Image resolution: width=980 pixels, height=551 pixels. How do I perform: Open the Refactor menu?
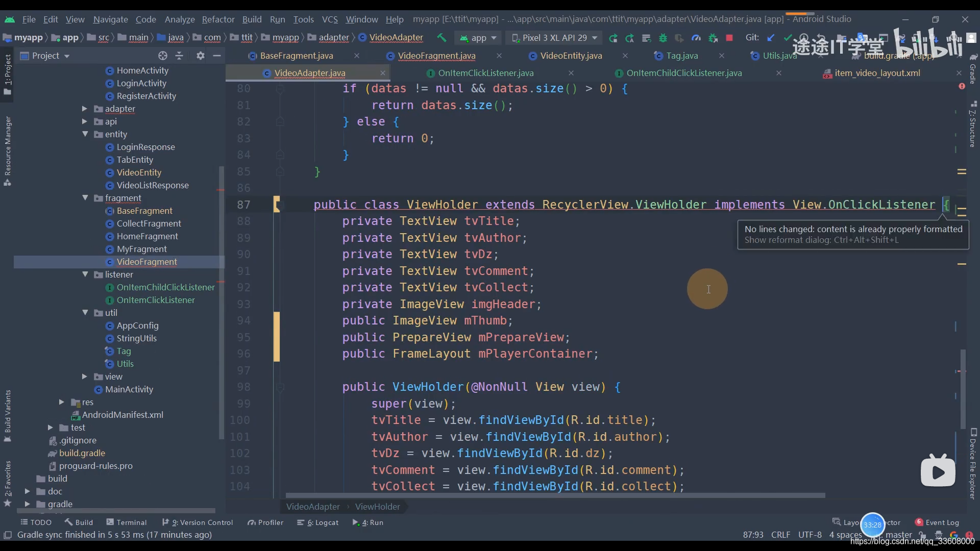pos(218,19)
